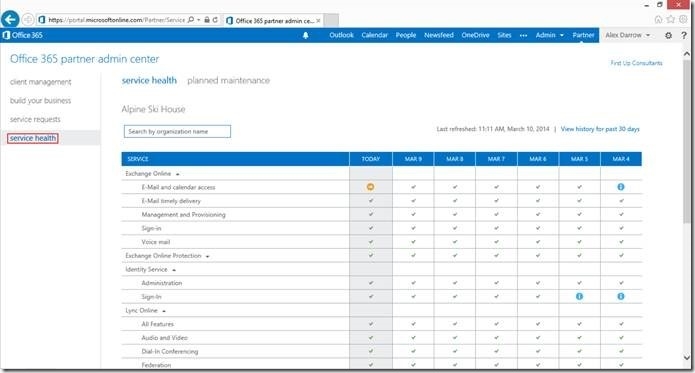This screenshot has width=695, height=373.
Task: Open the new blank browser tab
Action: tap(331, 20)
